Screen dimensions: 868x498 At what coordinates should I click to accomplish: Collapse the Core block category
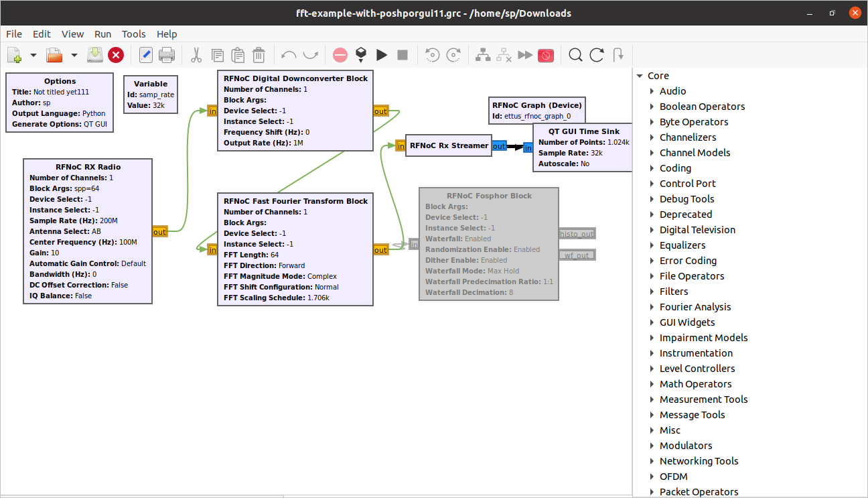640,76
